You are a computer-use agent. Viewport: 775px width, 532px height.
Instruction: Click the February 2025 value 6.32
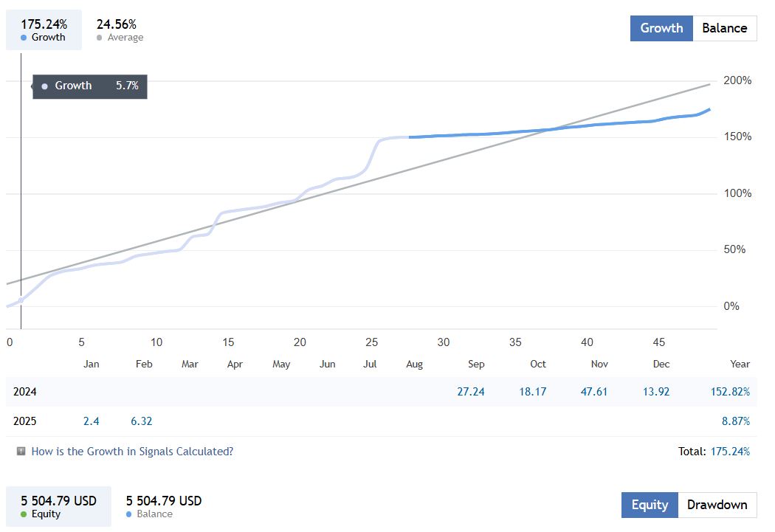coord(141,421)
